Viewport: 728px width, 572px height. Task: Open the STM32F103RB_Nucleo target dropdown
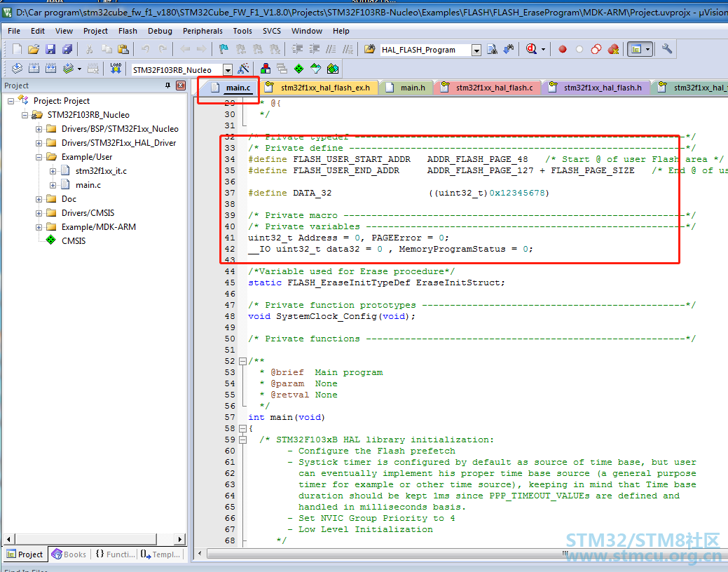click(x=228, y=69)
